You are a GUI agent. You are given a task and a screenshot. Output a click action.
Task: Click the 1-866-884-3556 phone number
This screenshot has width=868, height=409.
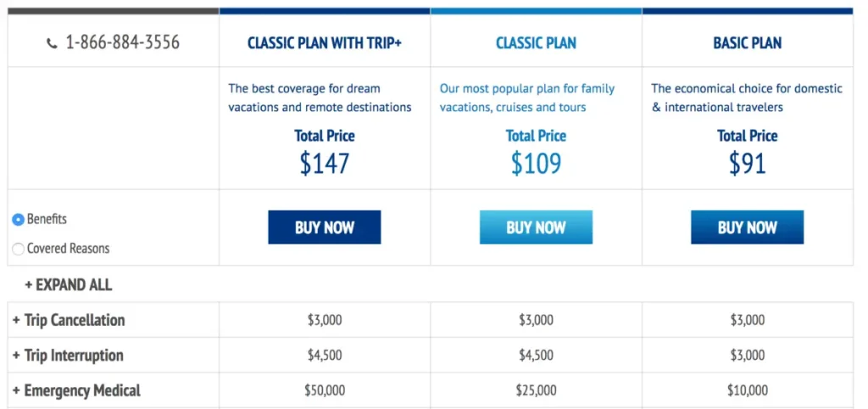pos(122,42)
